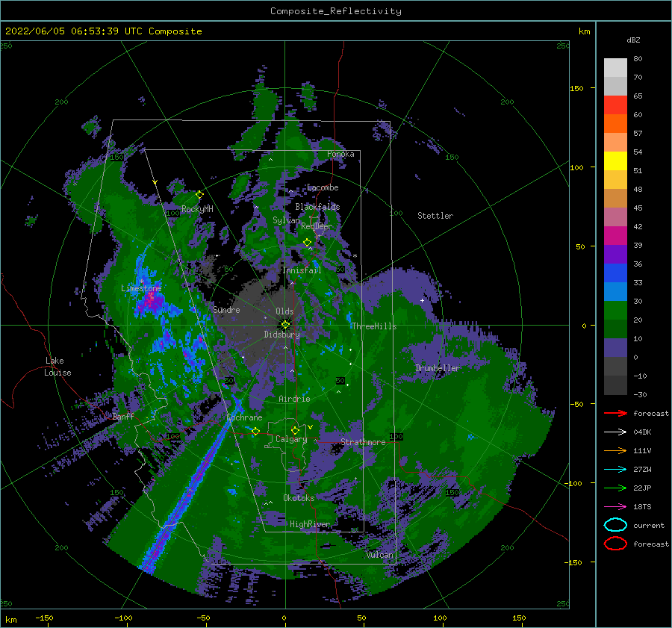Click the white asterisk marker above Limestone

tap(141, 282)
